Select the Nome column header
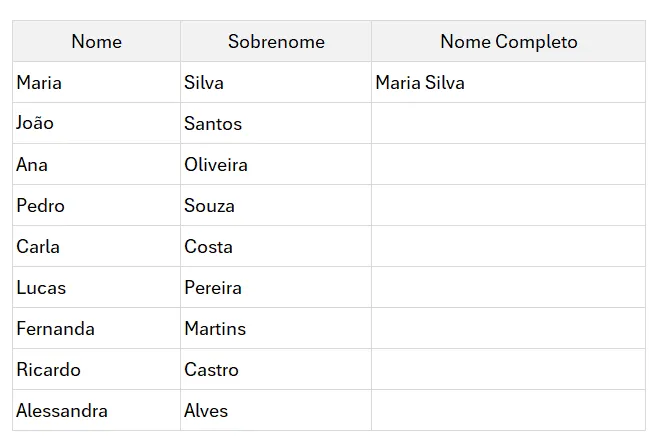Viewport: 654px width, 441px height. point(96,41)
